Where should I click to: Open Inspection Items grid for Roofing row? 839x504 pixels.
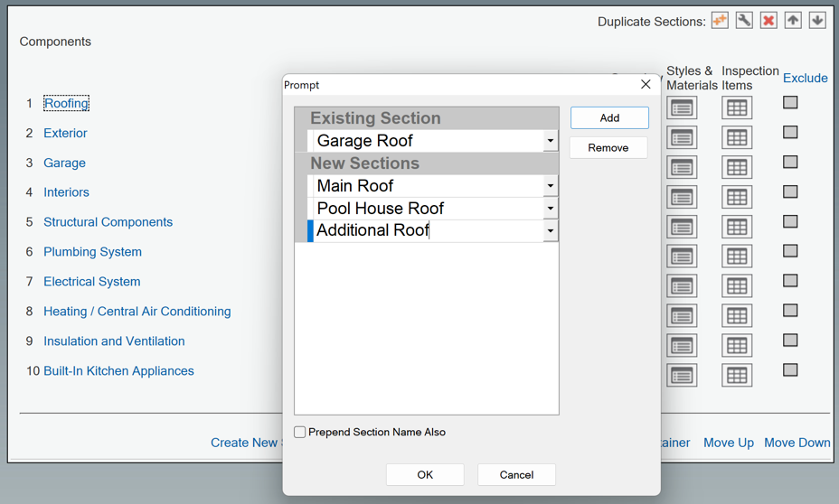click(737, 108)
